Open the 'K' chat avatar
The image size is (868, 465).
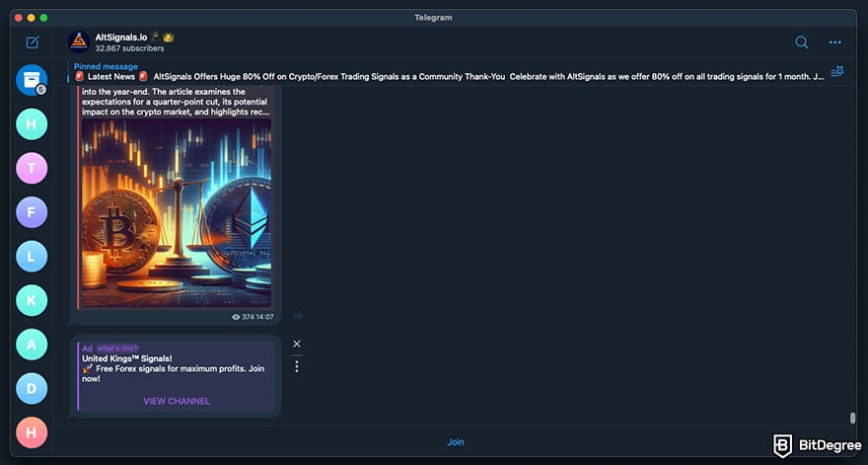[x=32, y=300]
